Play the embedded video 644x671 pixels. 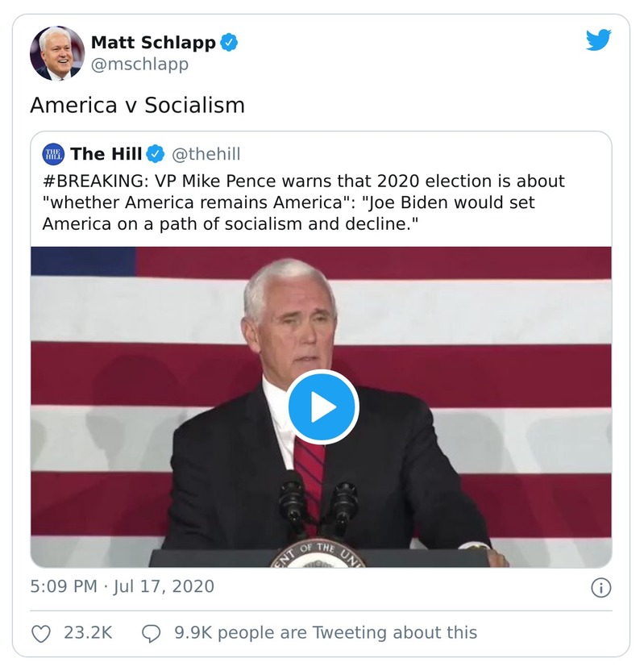(322, 406)
